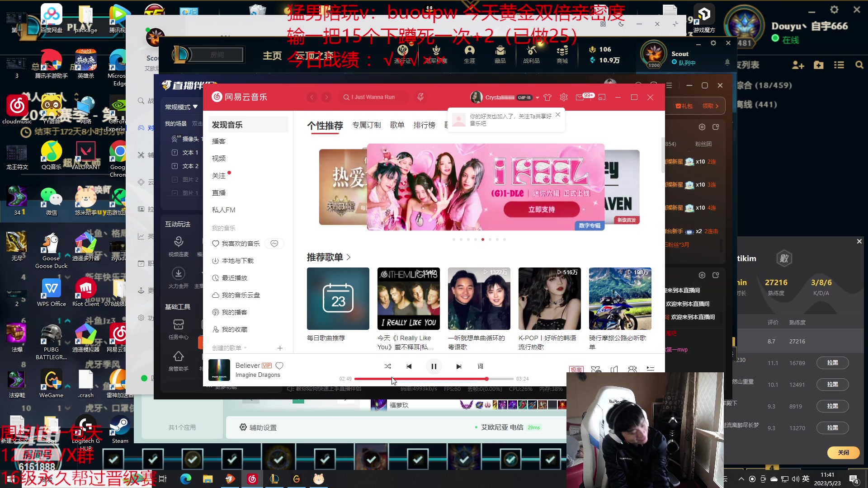Open 我的音乐云盘 in sidebar
Screen dimensions: 868x488
tap(236, 295)
